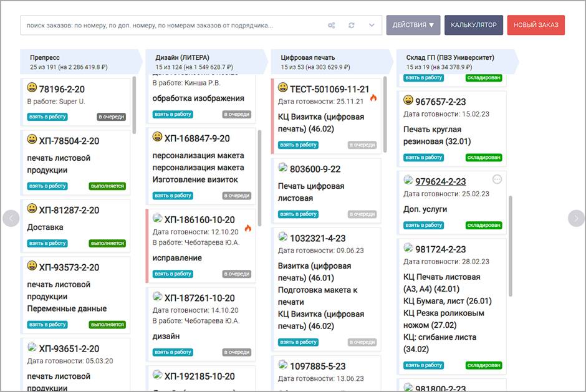Click the smiley icon on order 78196-2-20
586x392 pixels.
click(32, 87)
